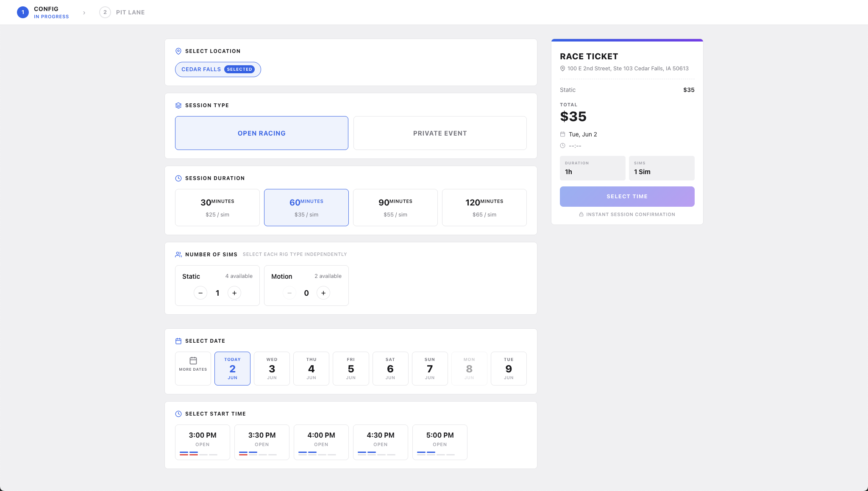
Task: Increase Static sims with plus button
Action: pos(234,293)
